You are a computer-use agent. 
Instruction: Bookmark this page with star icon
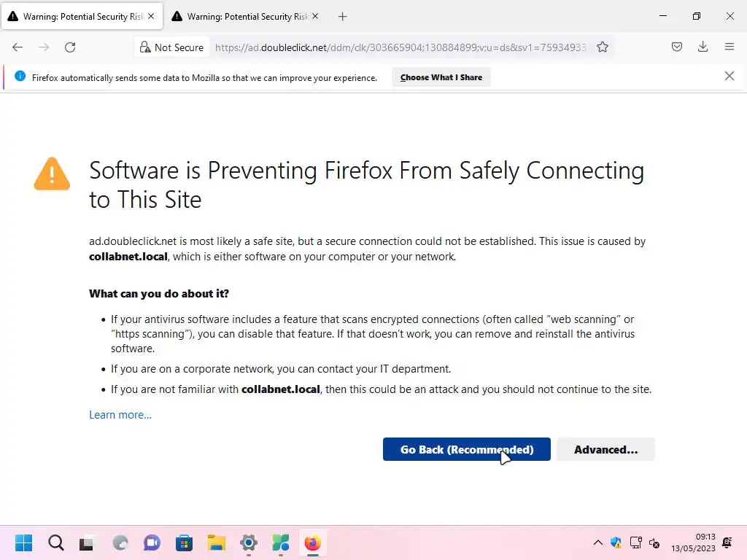[603, 47]
